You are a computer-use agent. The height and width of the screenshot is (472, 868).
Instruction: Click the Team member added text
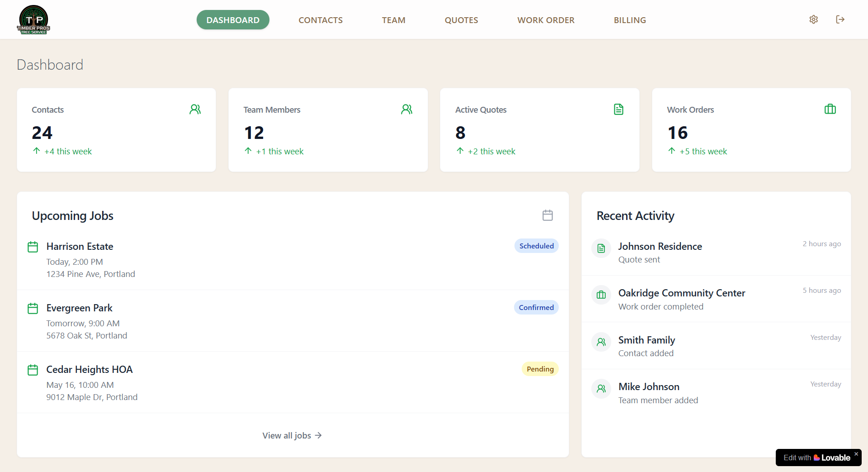[658, 400]
